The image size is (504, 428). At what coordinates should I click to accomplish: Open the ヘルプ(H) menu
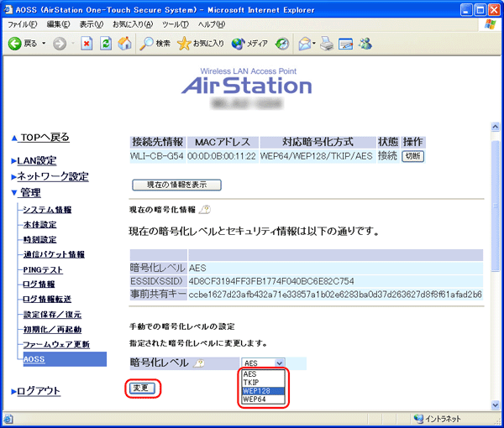[x=211, y=24]
